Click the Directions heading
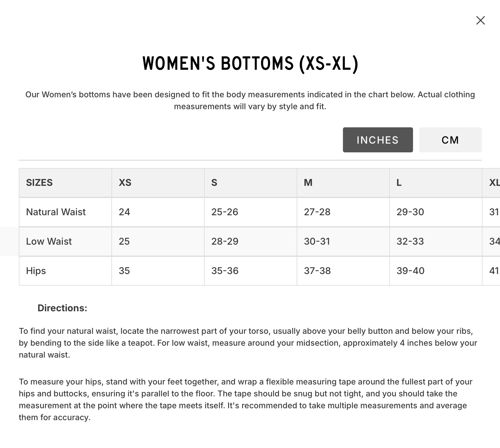Image resolution: width=500 pixels, height=448 pixels. click(62, 308)
